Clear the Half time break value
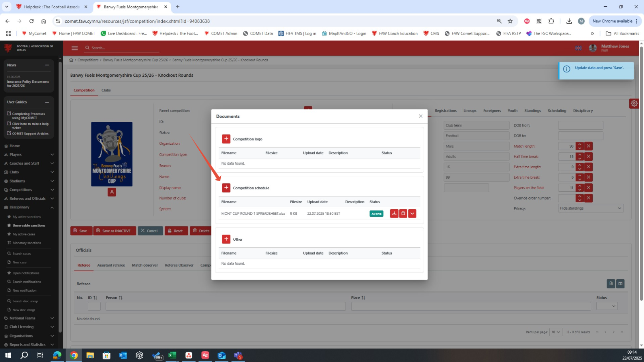This screenshot has width=644, height=362. (x=589, y=156)
